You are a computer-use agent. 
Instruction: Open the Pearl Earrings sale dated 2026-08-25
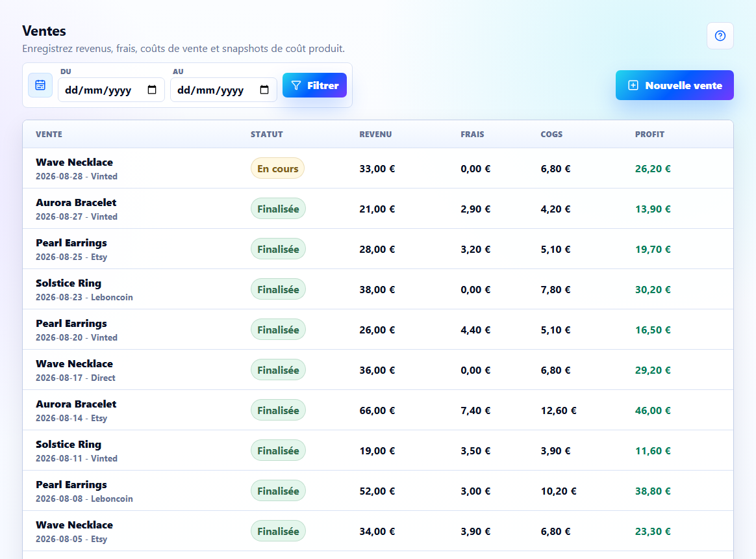(378, 249)
